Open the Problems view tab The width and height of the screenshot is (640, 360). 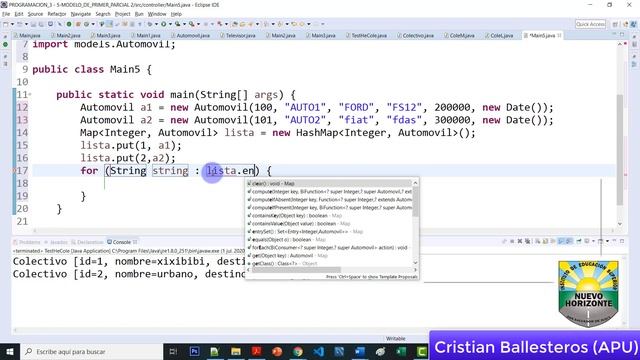[27, 242]
